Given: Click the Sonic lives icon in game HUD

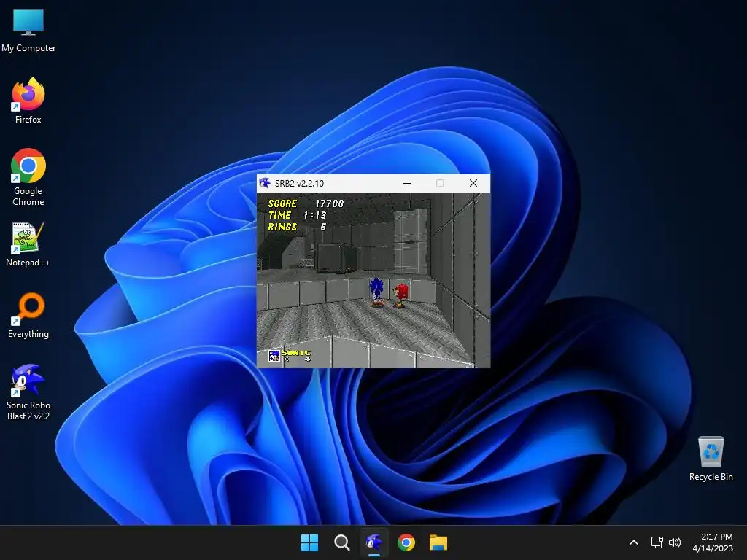Looking at the screenshot, I should [x=274, y=355].
